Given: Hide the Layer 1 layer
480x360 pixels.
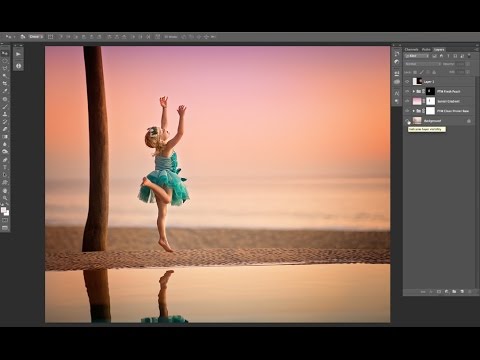Looking at the screenshot, I should tap(407, 81).
